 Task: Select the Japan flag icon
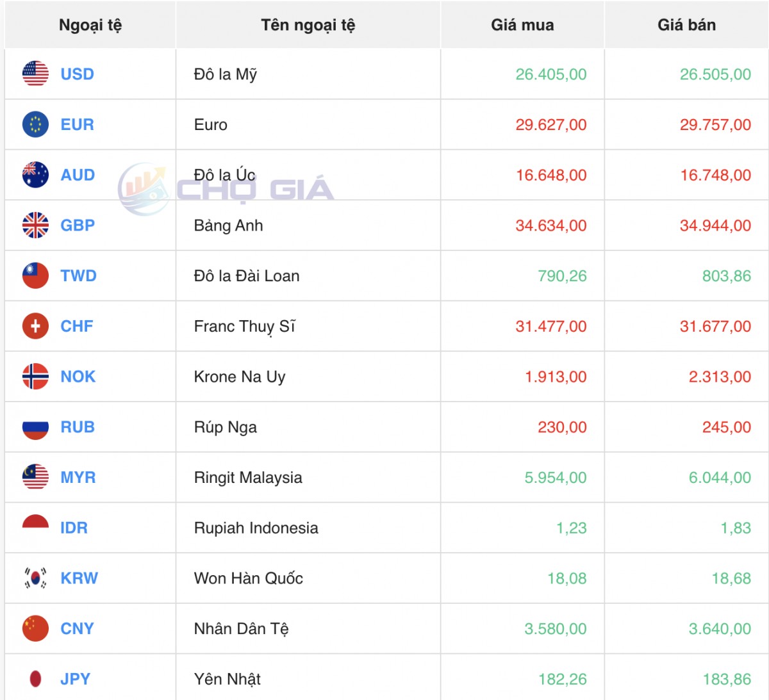pos(35,679)
